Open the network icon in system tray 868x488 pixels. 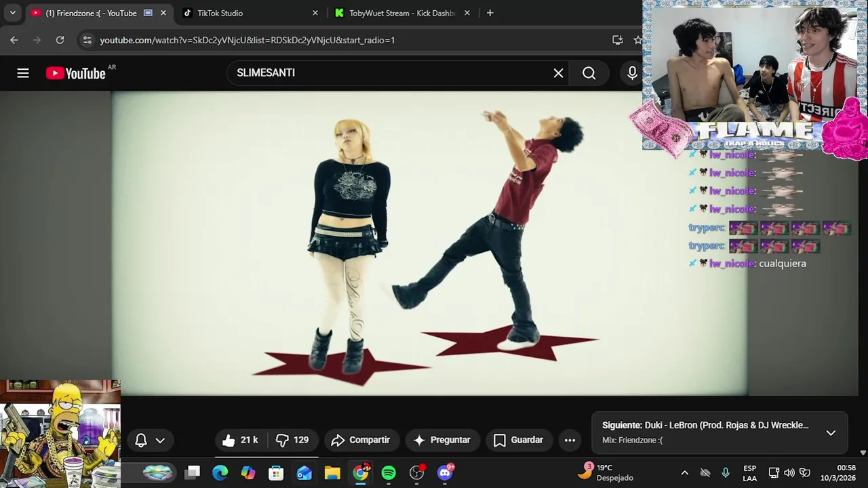(x=774, y=472)
